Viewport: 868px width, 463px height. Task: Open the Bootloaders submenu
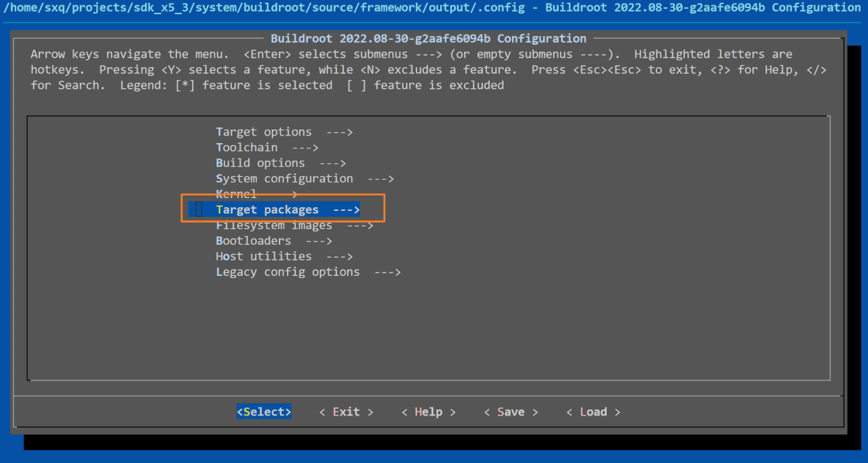[274, 241]
